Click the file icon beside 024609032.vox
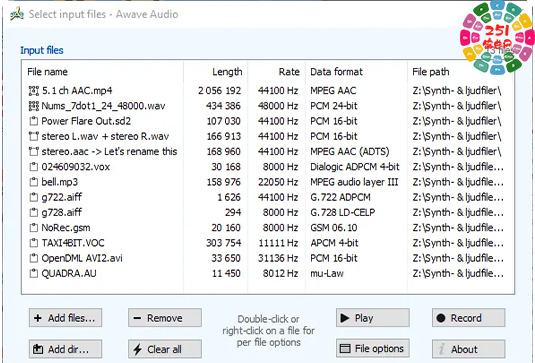 click(x=33, y=167)
